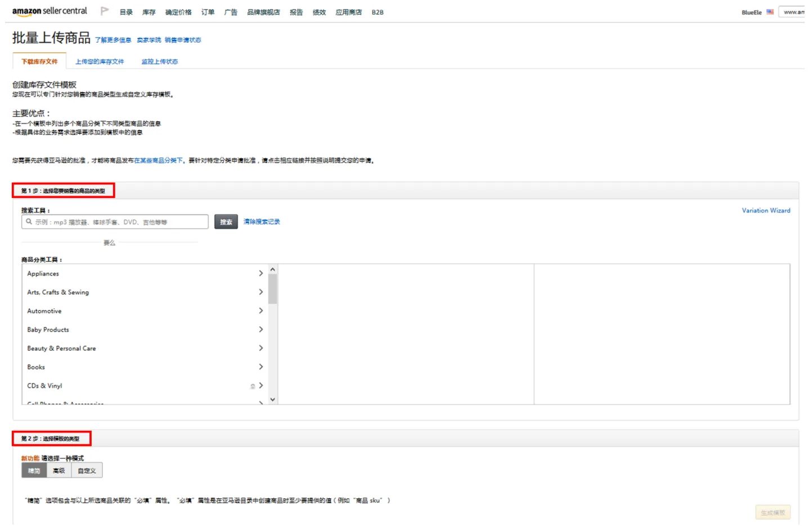Switch to the 上传您的库存文件 tab
This screenshot has width=808, height=532.
tap(100, 62)
